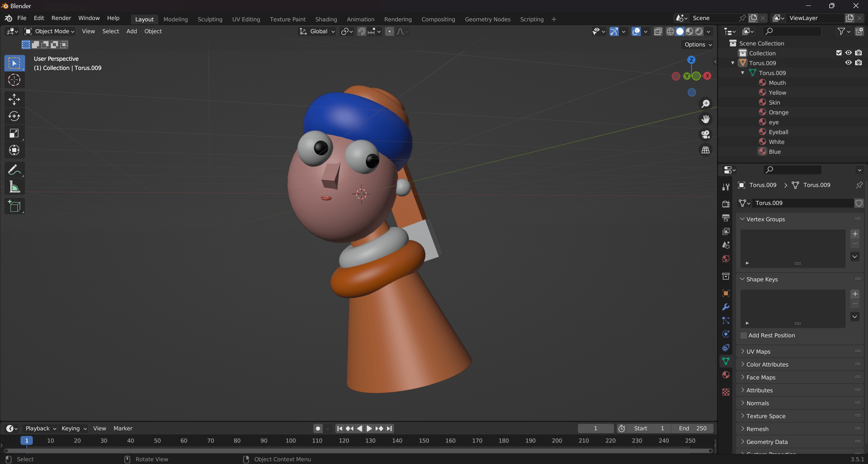This screenshot has height=464, width=868.
Task: Open the Object Mode dropdown
Action: coord(50,32)
